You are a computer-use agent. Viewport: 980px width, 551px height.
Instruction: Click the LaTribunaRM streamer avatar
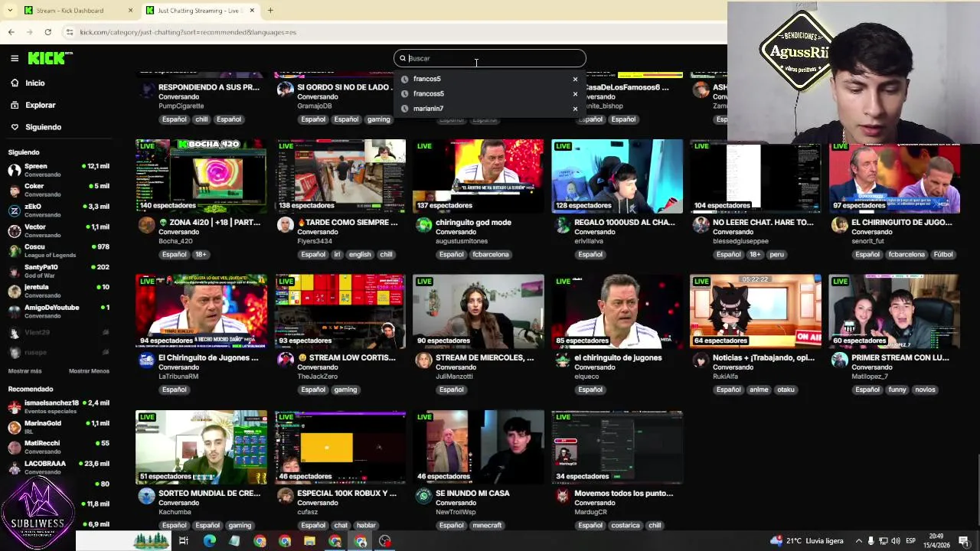pos(146,360)
